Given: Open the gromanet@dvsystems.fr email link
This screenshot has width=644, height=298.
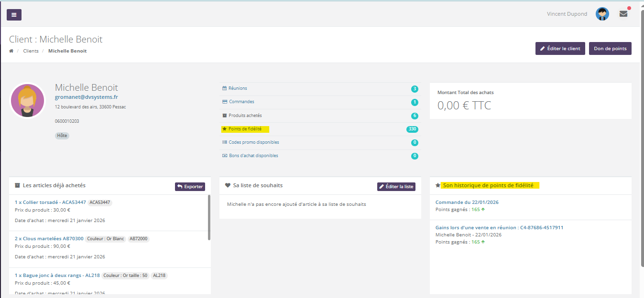Looking at the screenshot, I should tap(87, 97).
